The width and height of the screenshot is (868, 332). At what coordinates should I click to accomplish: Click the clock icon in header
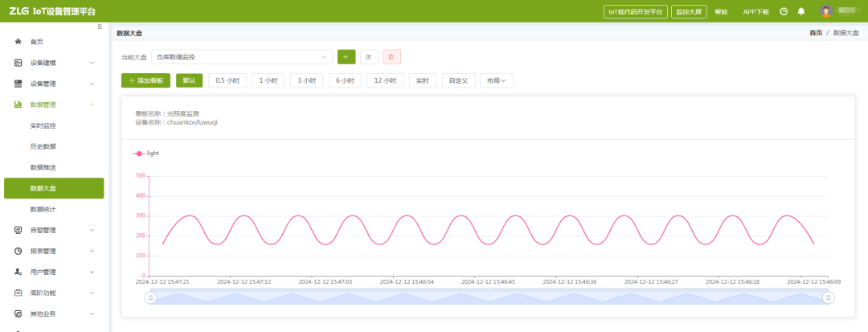pos(784,11)
